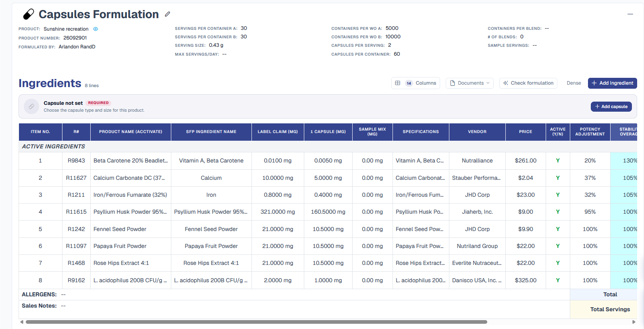Click the Nutralliance vendor cell
The width and height of the screenshot is (644, 329).
click(x=477, y=160)
